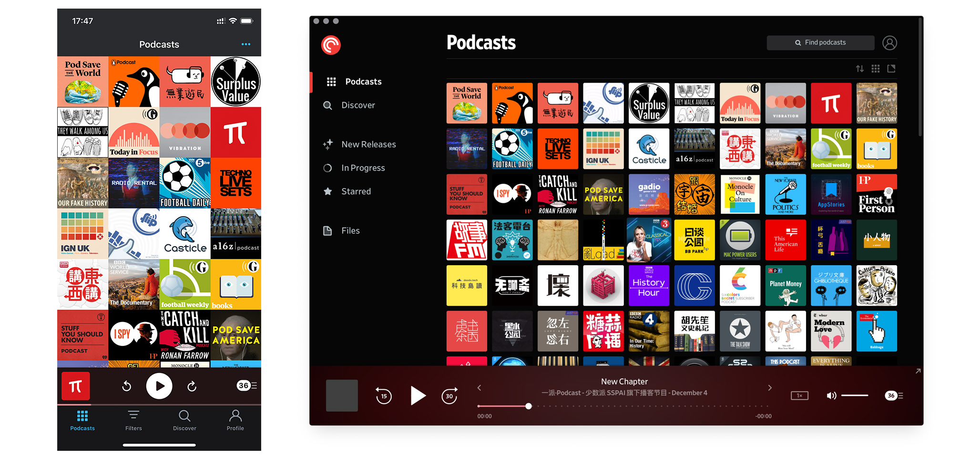
Task: Open They Walk Among Us on mobile grid
Action: pos(82,132)
